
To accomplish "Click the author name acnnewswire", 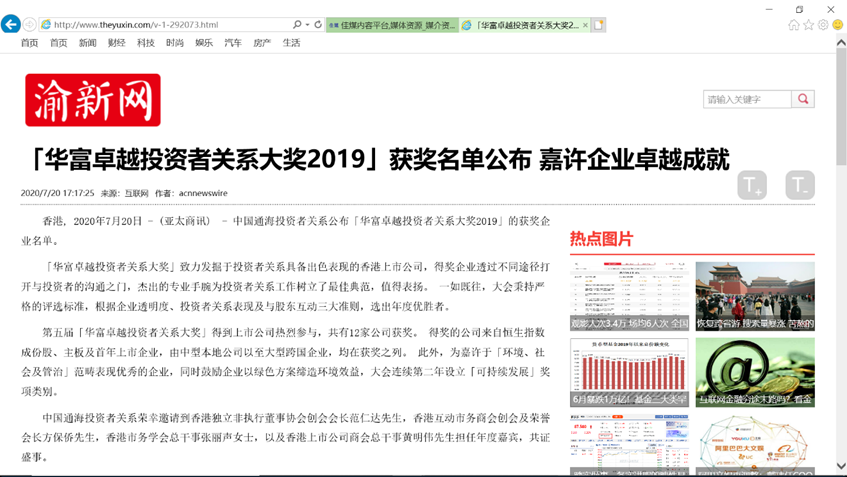I will point(203,193).
